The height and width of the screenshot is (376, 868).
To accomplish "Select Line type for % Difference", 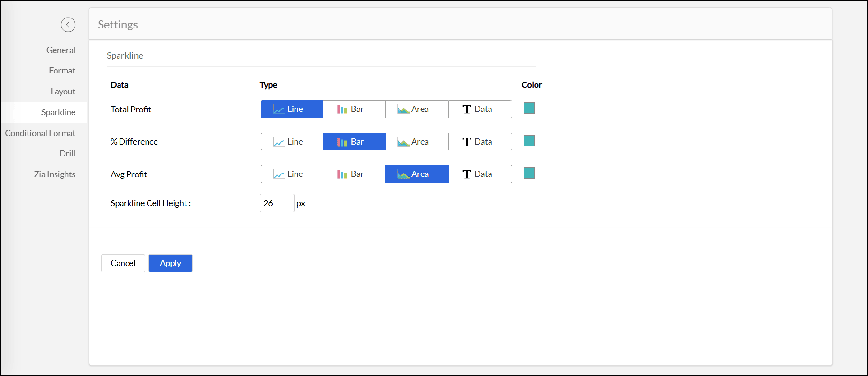I will point(292,142).
